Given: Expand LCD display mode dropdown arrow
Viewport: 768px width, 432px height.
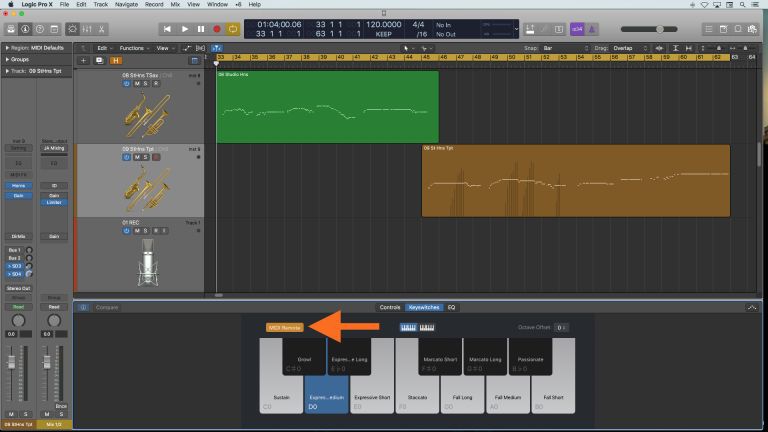Looking at the screenshot, I should click(516, 29).
